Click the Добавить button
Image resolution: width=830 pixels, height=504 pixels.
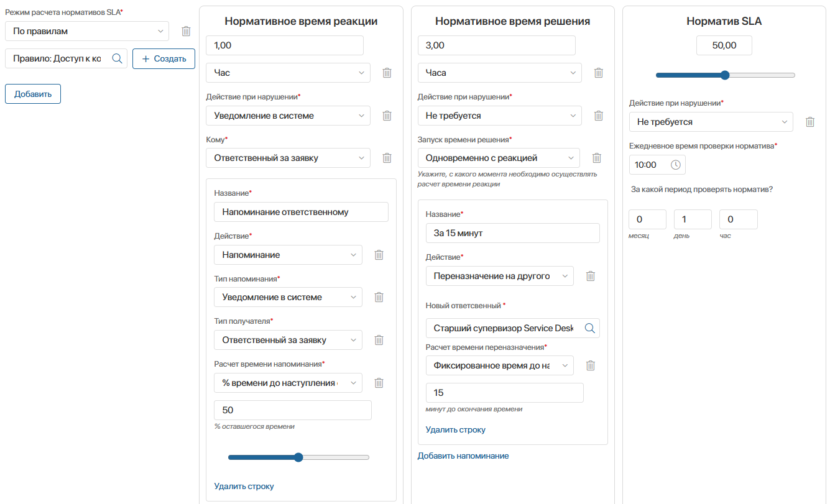33,94
